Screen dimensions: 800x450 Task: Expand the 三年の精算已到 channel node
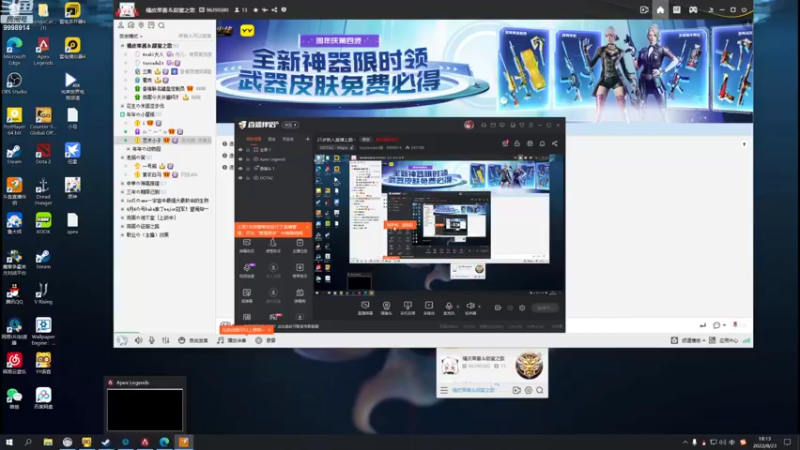click(122, 192)
